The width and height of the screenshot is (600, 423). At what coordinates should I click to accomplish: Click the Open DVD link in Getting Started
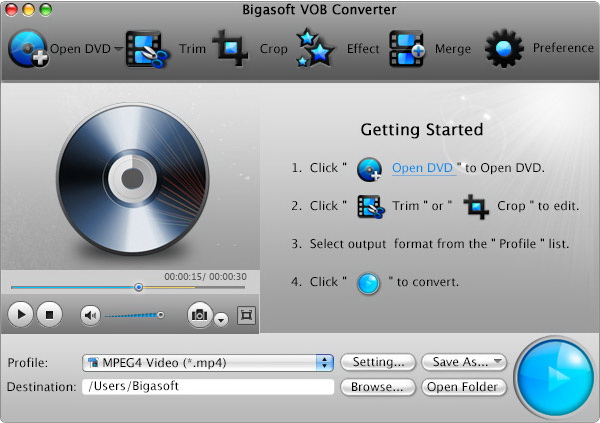coord(422,168)
